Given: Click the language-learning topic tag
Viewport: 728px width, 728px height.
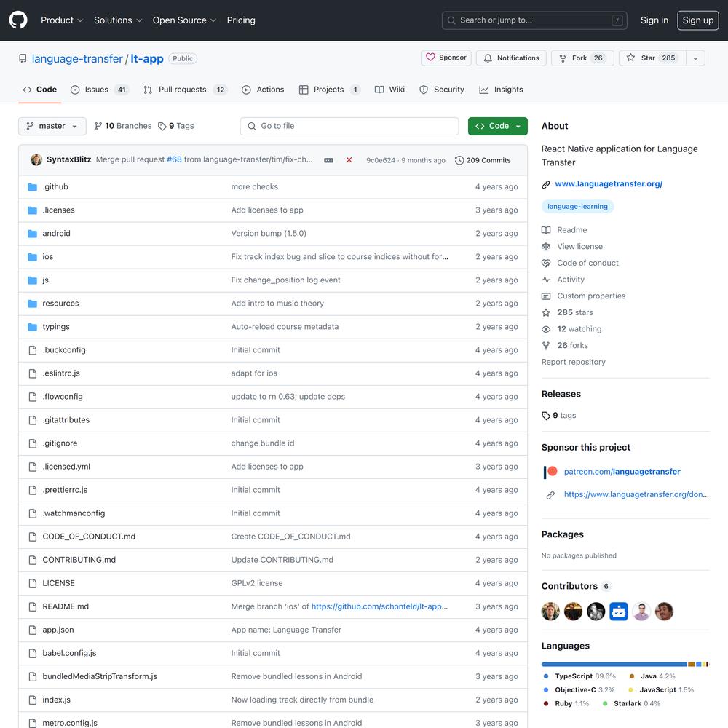Looking at the screenshot, I should [577, 206].
